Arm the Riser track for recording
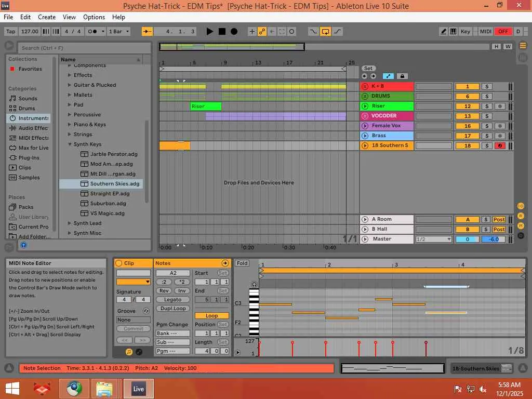Image resolution: width=532 pixels, height=399 pixels. click(499, 106)
